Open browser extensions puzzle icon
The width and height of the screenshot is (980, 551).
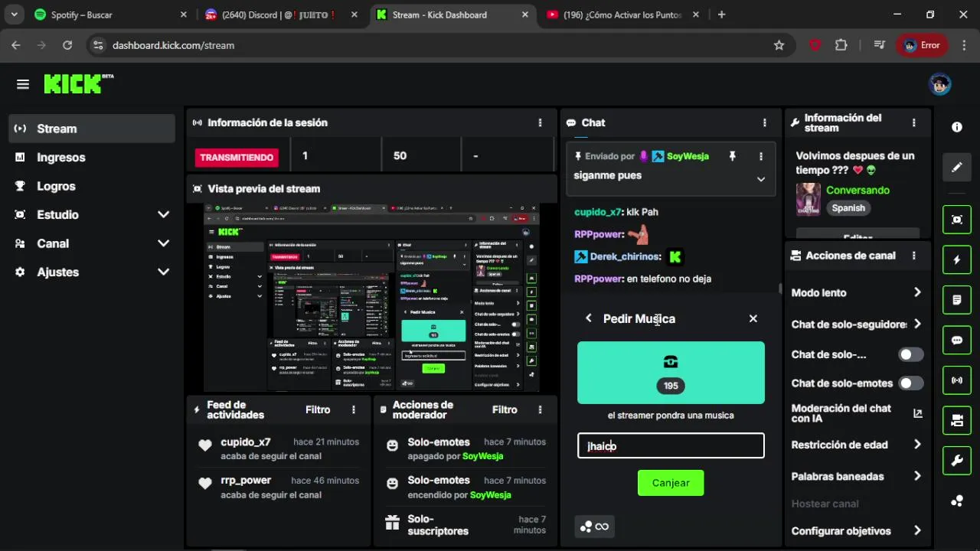point(841,45)
